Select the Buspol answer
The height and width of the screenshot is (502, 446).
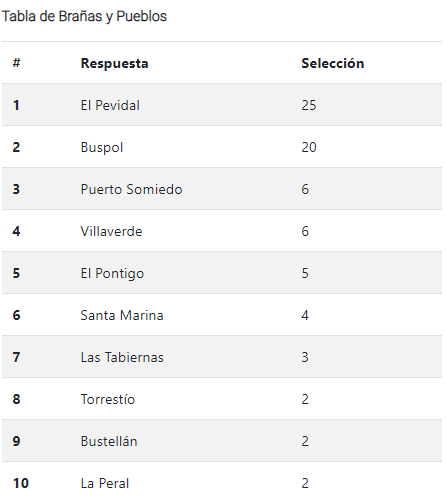click(102, 147)
